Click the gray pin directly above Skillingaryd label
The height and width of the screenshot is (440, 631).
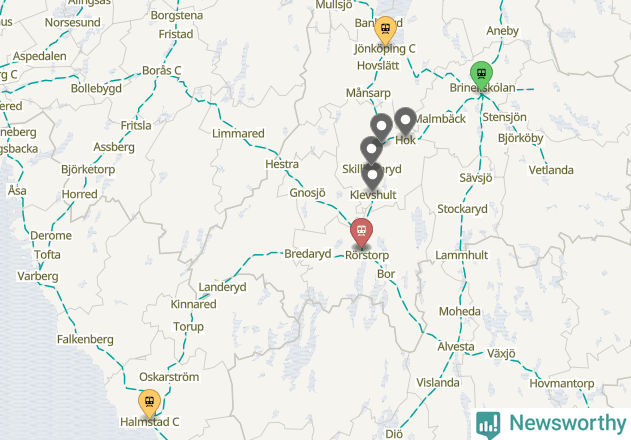click(371, 151)
